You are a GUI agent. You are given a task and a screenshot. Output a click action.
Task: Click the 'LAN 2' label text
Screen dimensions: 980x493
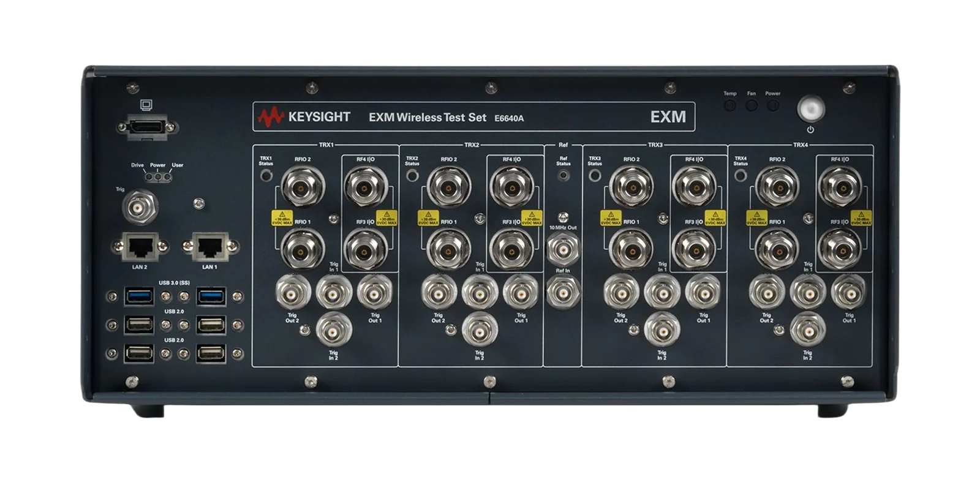coord(140,267)
